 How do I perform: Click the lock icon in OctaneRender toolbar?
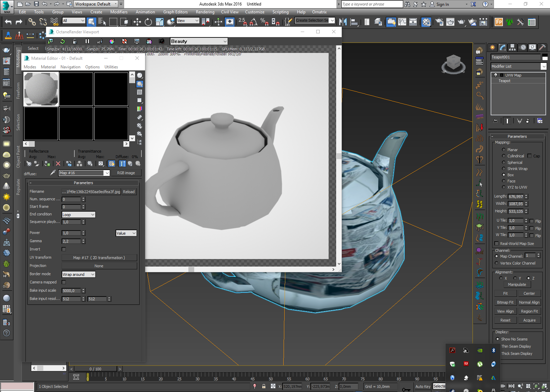[x=75, y=41]
